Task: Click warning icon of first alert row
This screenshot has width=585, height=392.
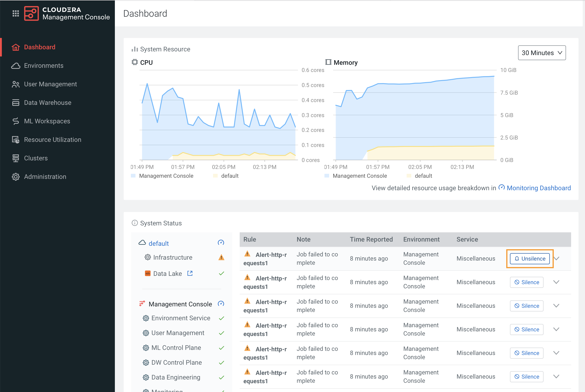Action: [x=247, y=254]
